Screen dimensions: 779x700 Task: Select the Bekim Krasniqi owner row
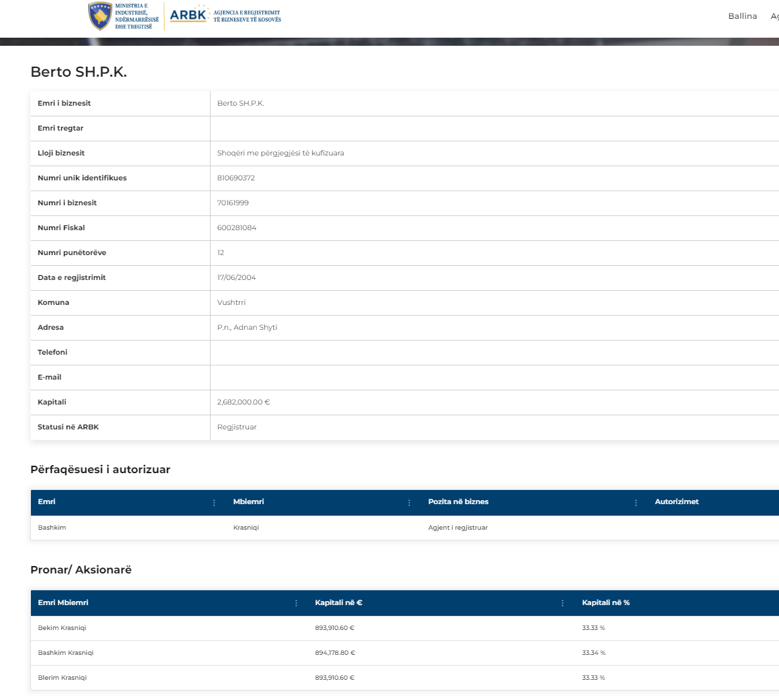[62, 628]
